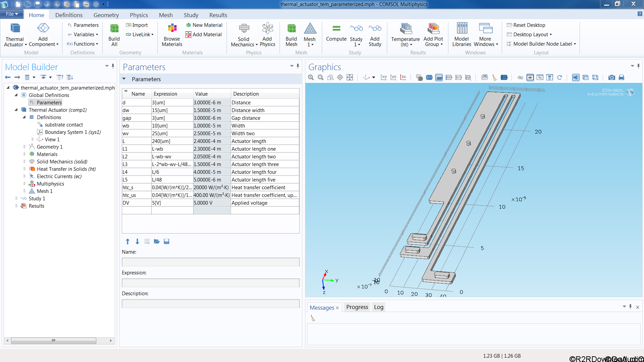Click the Add Material button
Screen dimensions: 644x362
point(204,34)
